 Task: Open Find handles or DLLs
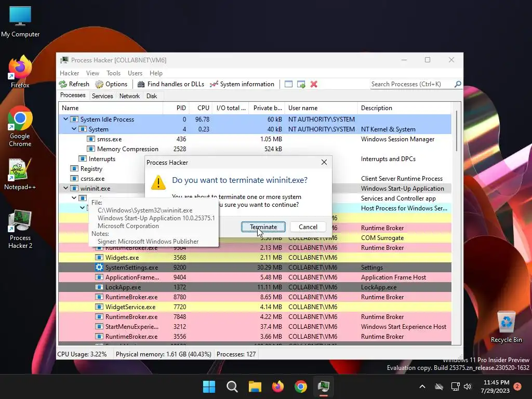[170, 84]
